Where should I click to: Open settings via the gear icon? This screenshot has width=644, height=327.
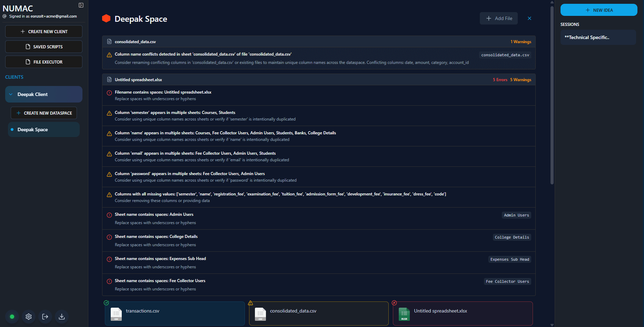29,317
